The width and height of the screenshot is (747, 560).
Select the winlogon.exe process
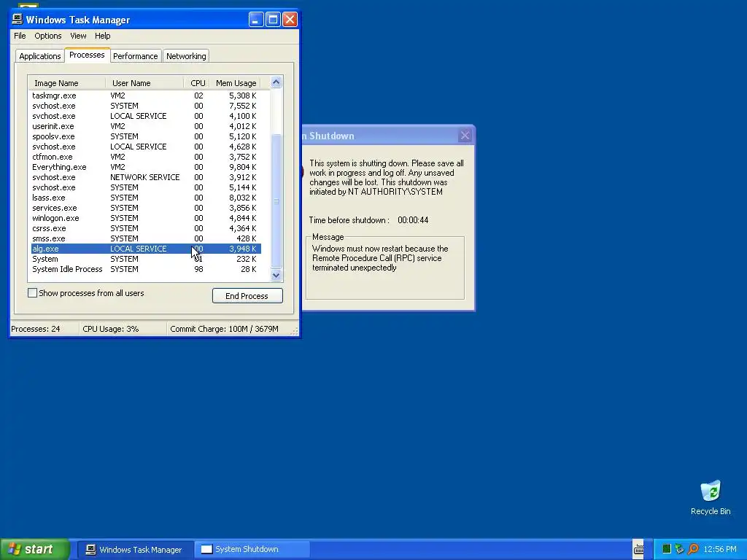[146, 218]
